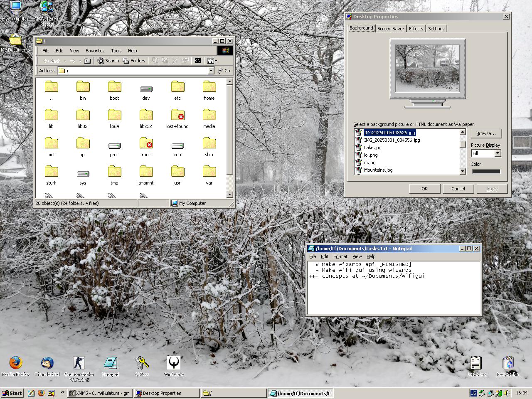Open the tmpmnt folder
The image size is (532, 399).
pyautogui.click(x=146, y=175)
